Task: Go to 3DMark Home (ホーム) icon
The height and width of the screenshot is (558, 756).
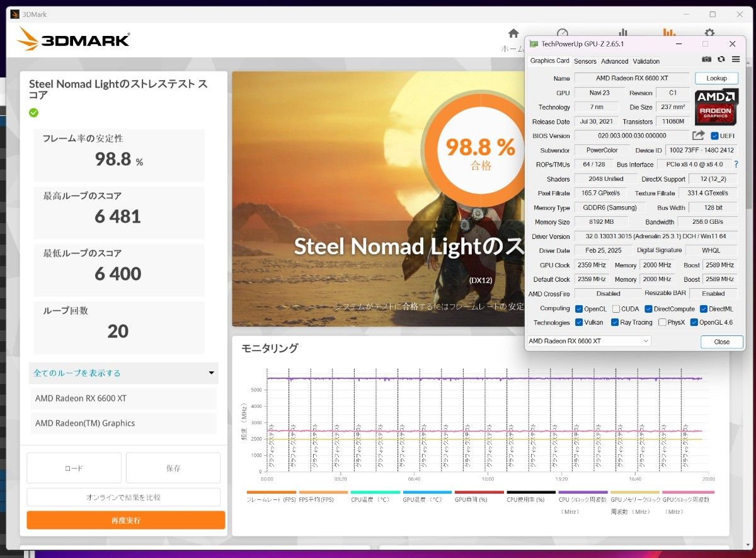Action: (x=513, y=33)
